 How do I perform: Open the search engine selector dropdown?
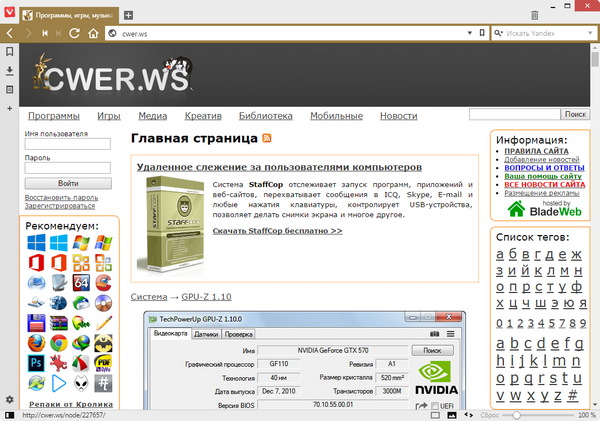pyautogui.click(x=499, y=33)
